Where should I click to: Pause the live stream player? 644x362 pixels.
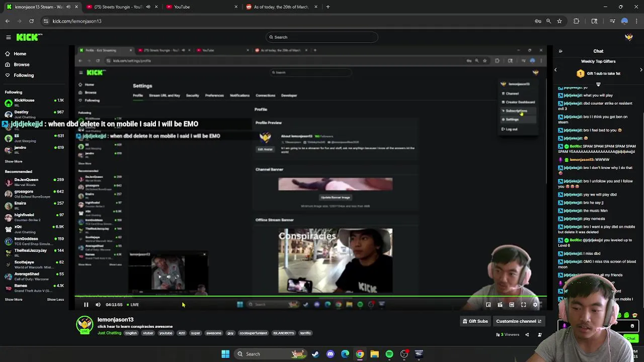pos(86,304)
